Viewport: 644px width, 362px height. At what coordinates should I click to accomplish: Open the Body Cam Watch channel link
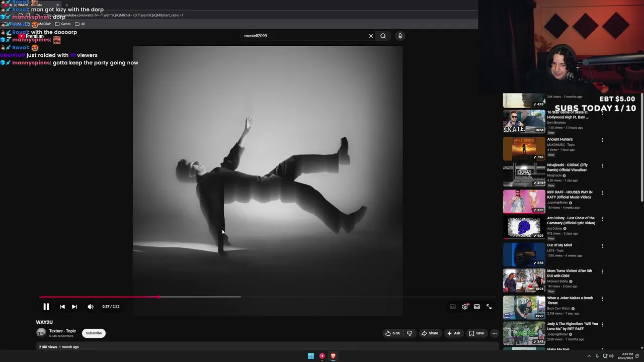(559, 308)
